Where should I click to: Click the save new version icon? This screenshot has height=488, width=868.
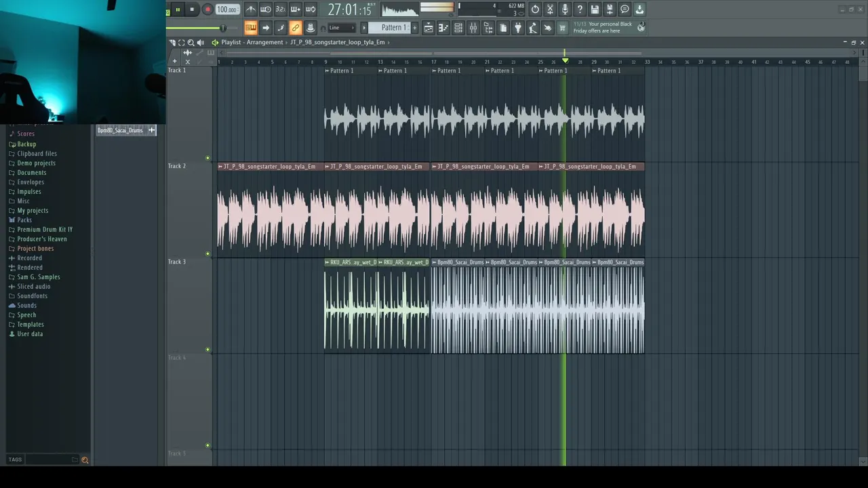pos(610,9)
